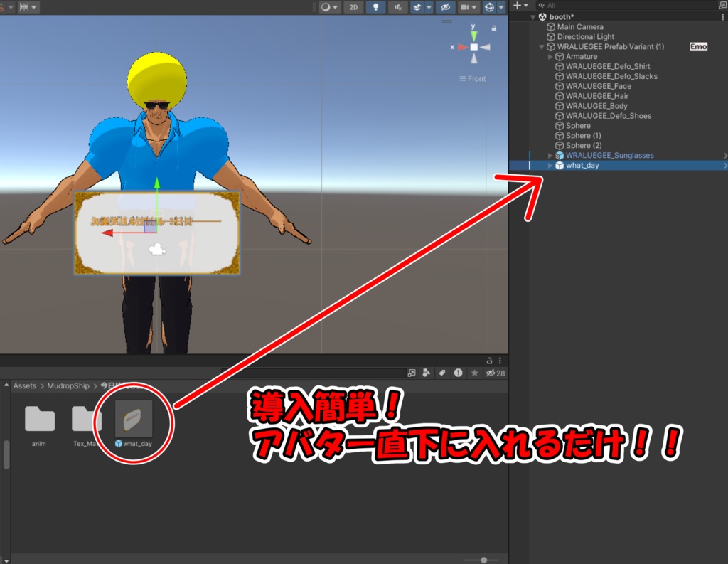
Task: Click the green Y move arrow in scene
Action: 157,184
